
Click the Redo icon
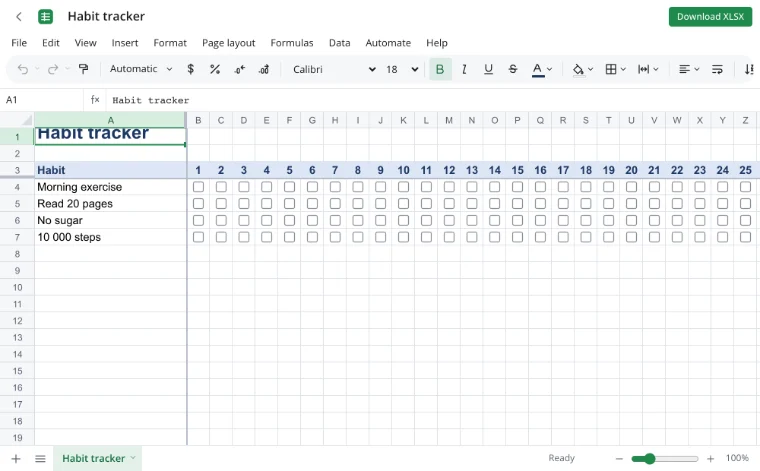[53, 69]
